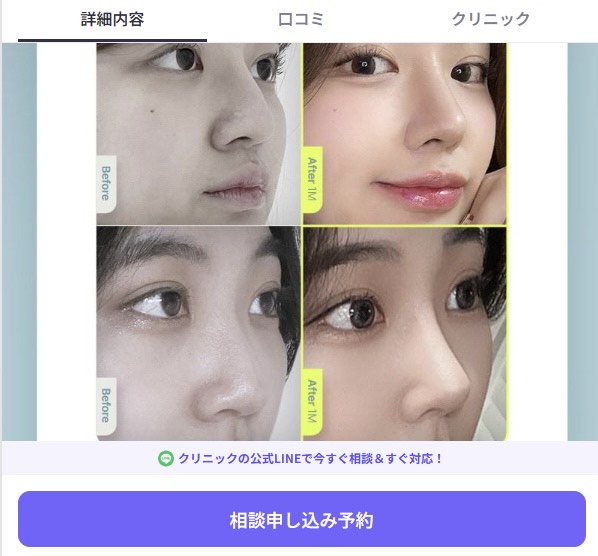598x556 pixels.
Task: Open bottom-right After 1M eye close-up photo
Action: coord(405,334)
